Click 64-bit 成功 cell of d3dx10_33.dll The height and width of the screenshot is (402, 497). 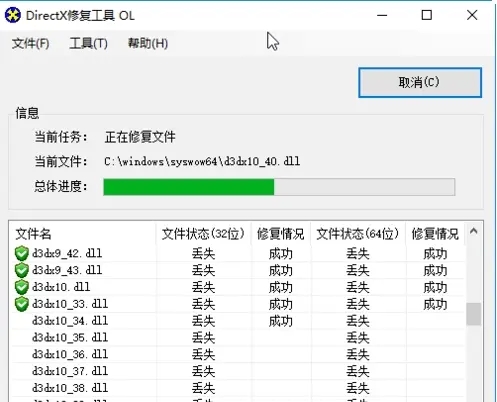tap(435, 304)
